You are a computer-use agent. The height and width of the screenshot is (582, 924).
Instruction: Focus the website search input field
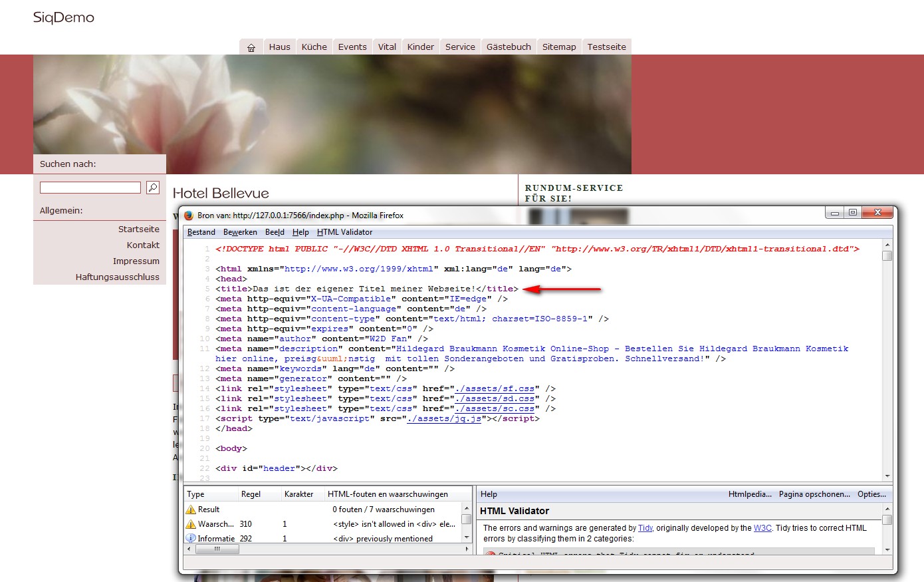(x=90, y=188)
